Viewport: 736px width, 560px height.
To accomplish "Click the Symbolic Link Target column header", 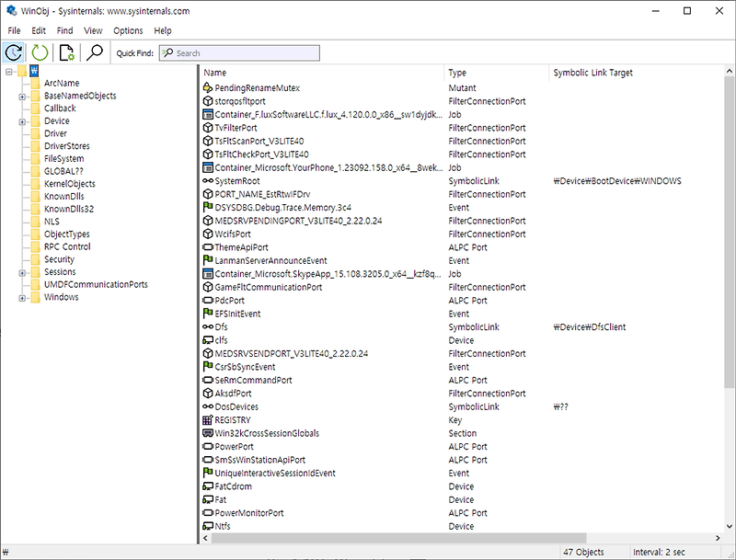I will (x=598, y=73).
